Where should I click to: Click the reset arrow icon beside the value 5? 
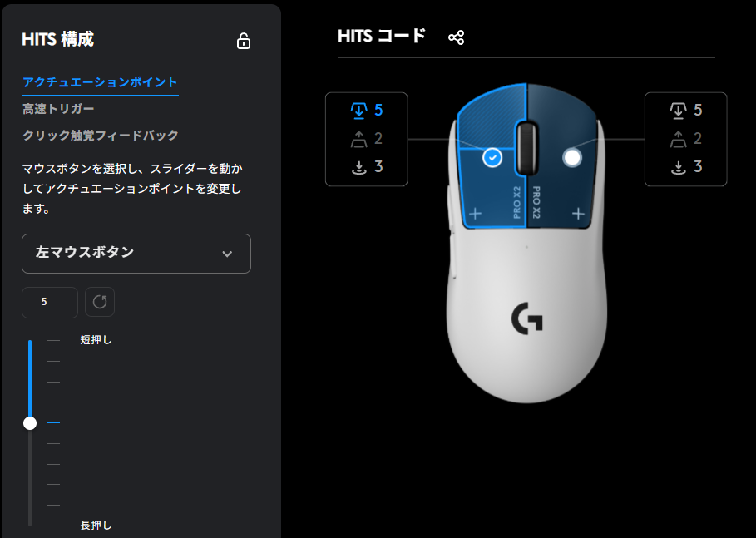[x=100, y=302]
